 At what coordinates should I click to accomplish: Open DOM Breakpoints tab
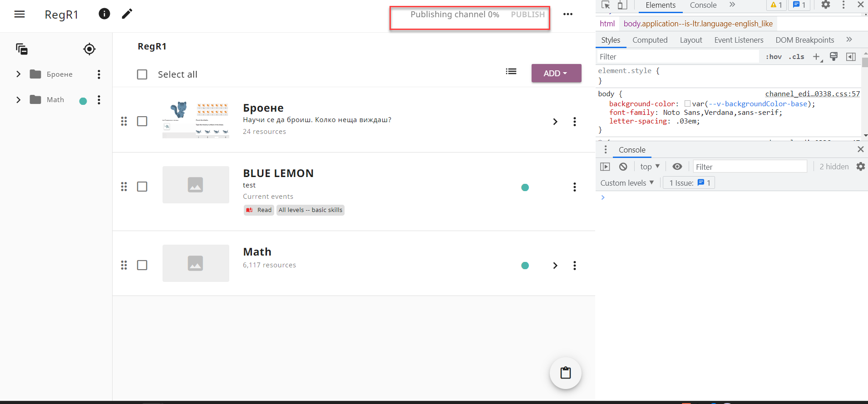click(x=805, y=40)
